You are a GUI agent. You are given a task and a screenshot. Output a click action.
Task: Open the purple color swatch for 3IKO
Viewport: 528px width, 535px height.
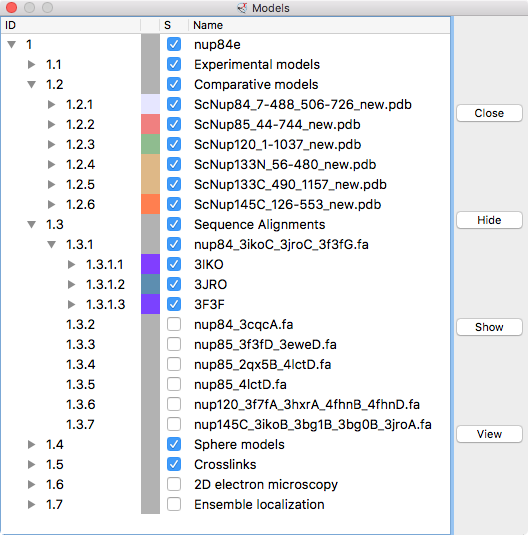point(150,264)
